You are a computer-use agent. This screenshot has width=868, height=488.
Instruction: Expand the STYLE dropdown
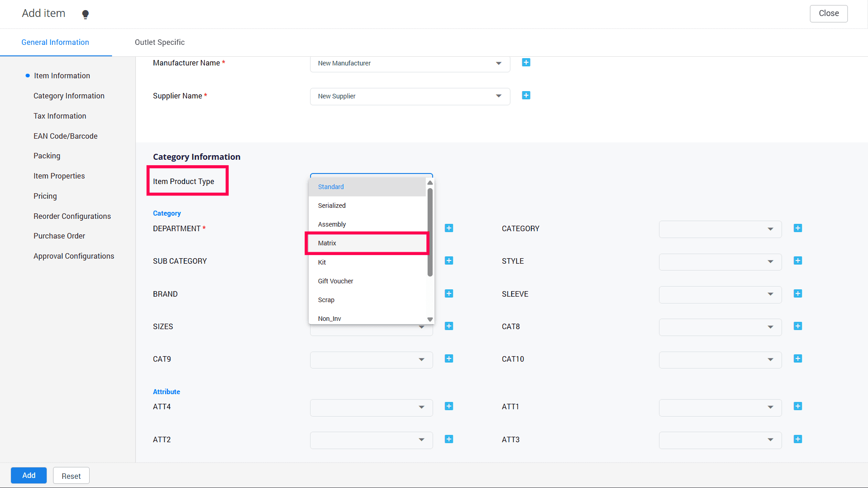pyautogui.click(x=720, y=262)
